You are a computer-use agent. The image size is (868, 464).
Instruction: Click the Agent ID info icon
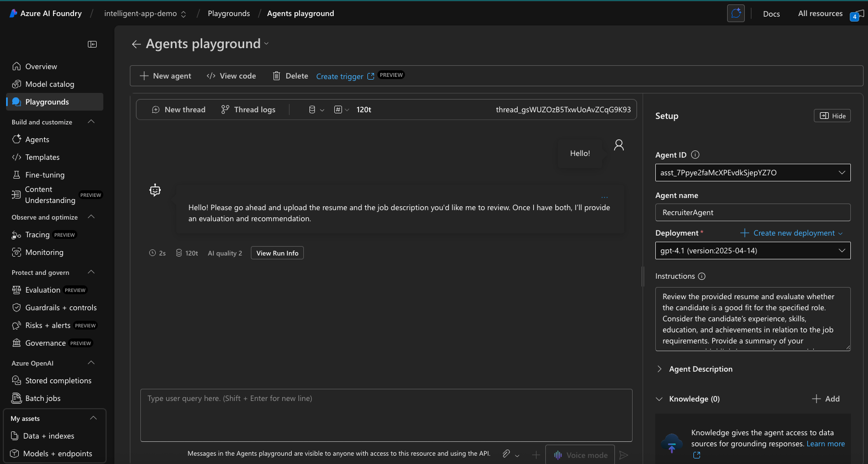(695, 155)
